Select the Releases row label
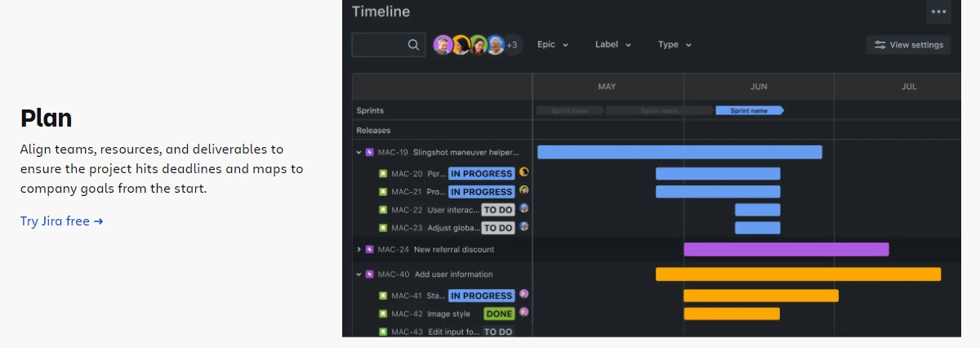 coord(373,131)
